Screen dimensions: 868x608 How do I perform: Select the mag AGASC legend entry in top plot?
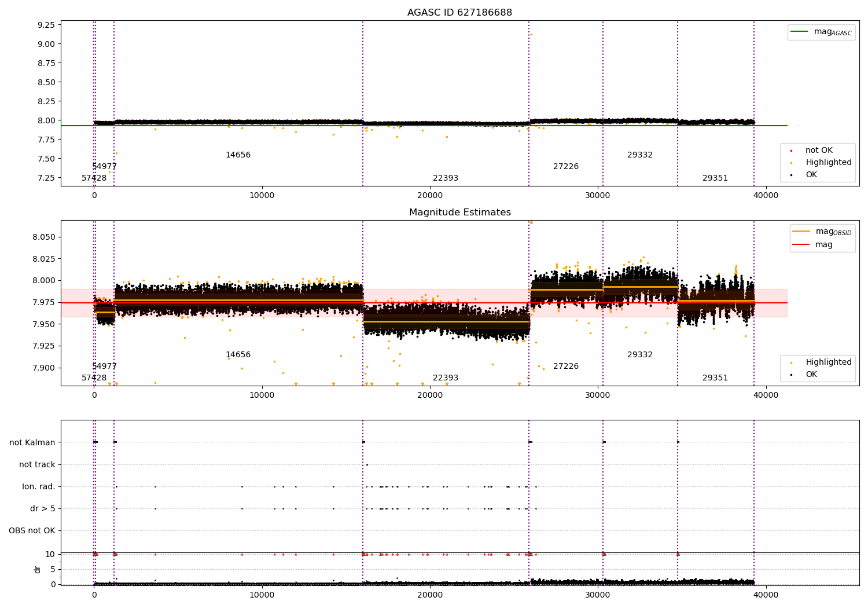point(821,32)
